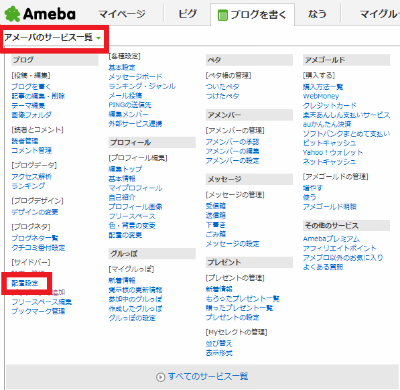Open メッセージの設定 link
The height and width of the screenshot is (390, 400).
[x=232, y=244]
